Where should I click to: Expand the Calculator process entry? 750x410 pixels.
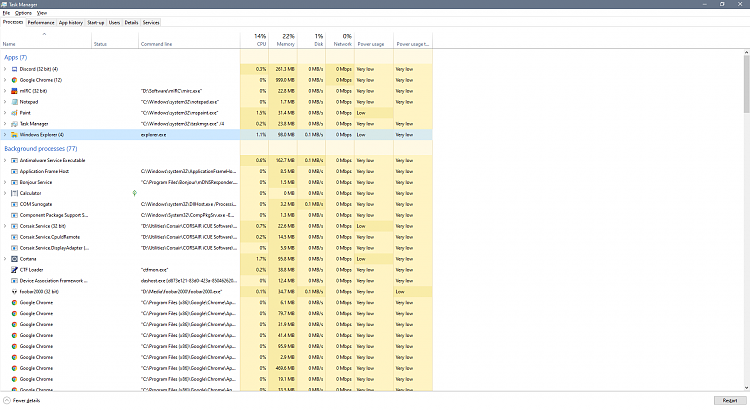click(5, 193)
